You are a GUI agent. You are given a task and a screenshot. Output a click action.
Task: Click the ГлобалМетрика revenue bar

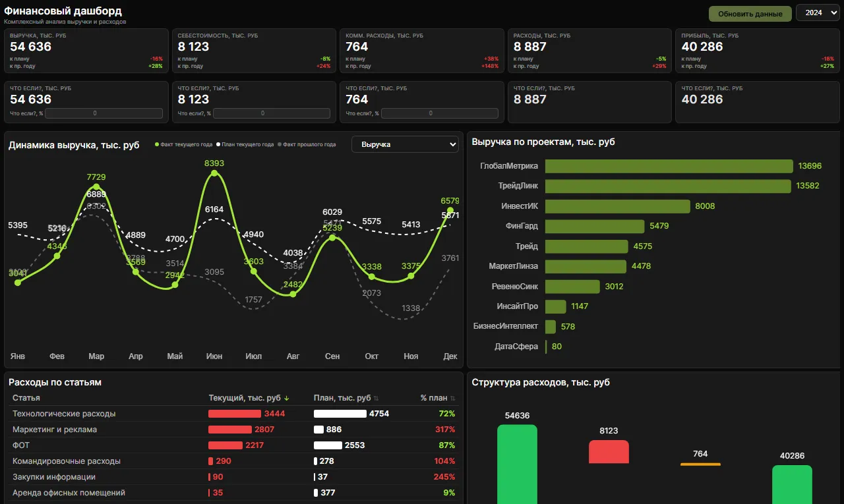(x=669, y=166)
